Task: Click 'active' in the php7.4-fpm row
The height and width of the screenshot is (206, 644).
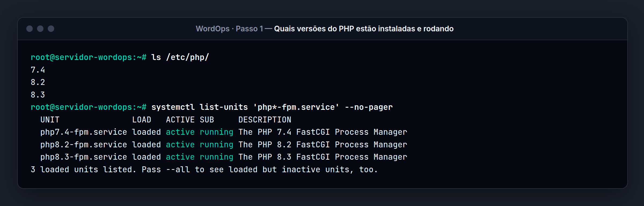Action: [x=180, y=132]
